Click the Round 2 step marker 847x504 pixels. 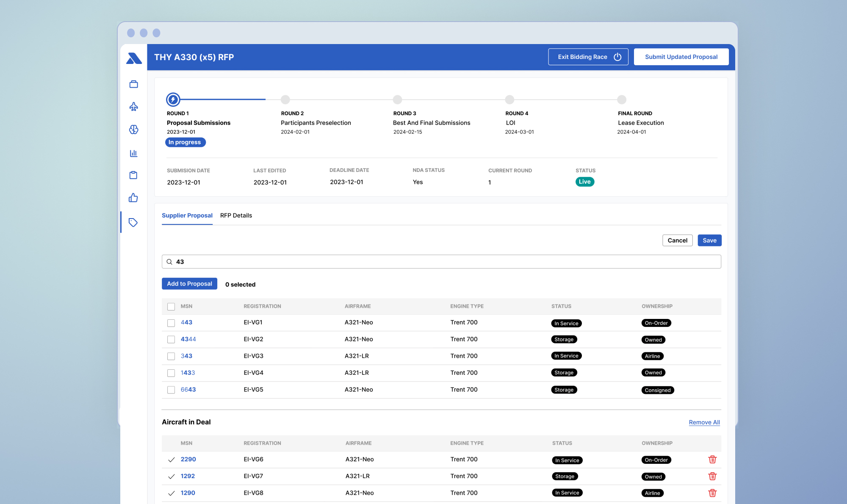pos(285,100)
